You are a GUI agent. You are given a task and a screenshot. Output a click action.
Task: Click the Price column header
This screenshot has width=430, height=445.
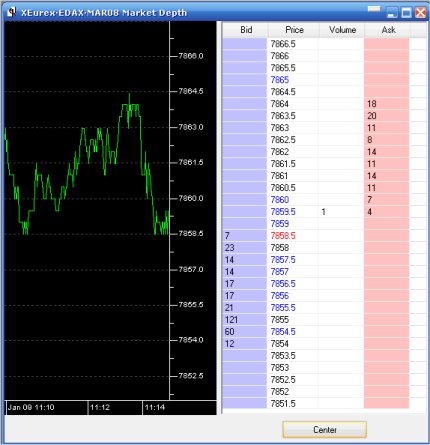click(x=294, y=30)
